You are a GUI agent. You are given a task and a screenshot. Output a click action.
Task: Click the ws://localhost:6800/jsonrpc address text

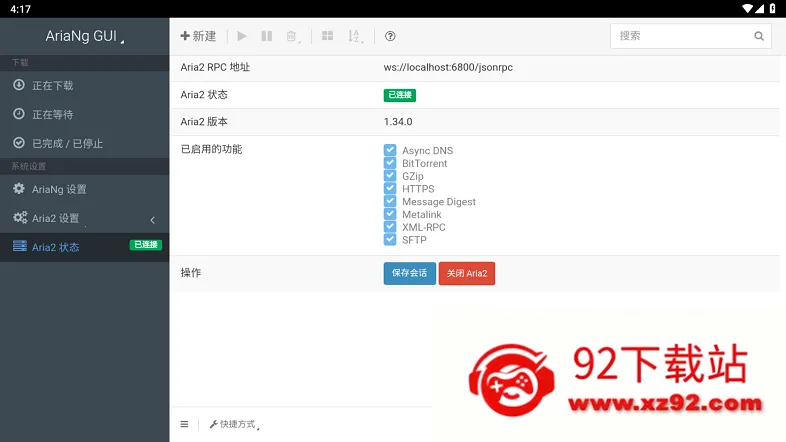tap(448, 67)
